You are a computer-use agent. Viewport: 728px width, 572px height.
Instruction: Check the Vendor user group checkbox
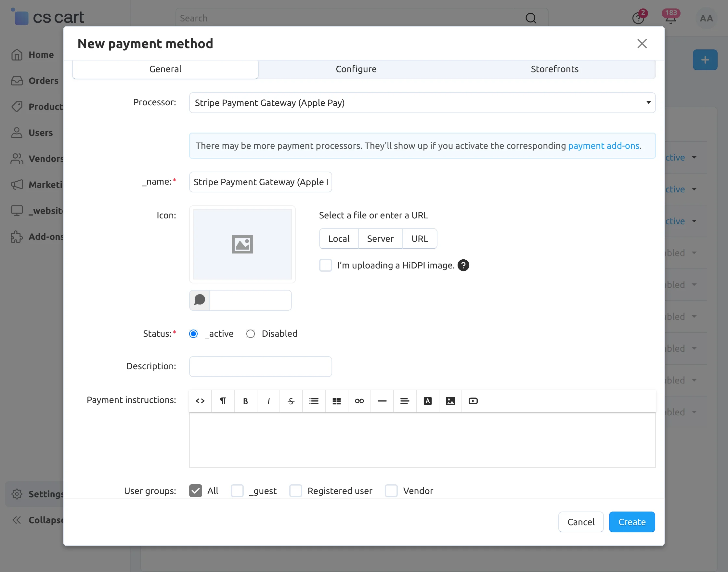click(x=391, y=491)
